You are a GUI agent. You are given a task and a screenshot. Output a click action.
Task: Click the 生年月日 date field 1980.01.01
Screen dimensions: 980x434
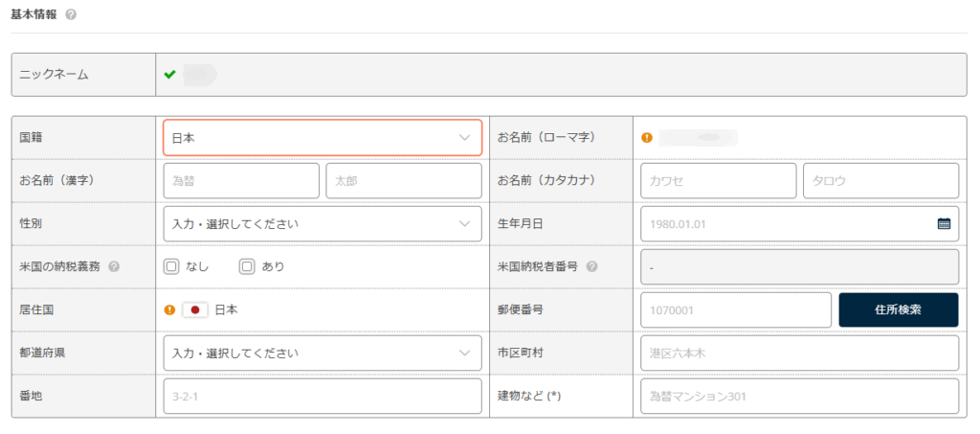coord(799,224)
